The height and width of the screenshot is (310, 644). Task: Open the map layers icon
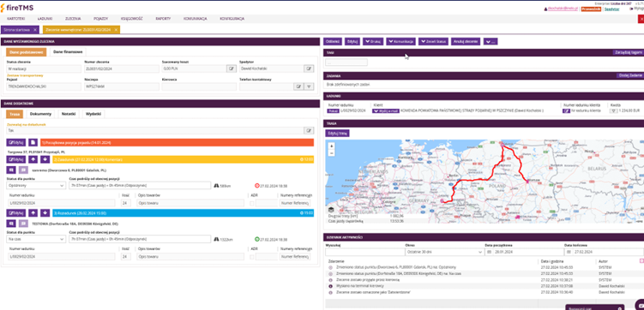(x=331, y=210)
